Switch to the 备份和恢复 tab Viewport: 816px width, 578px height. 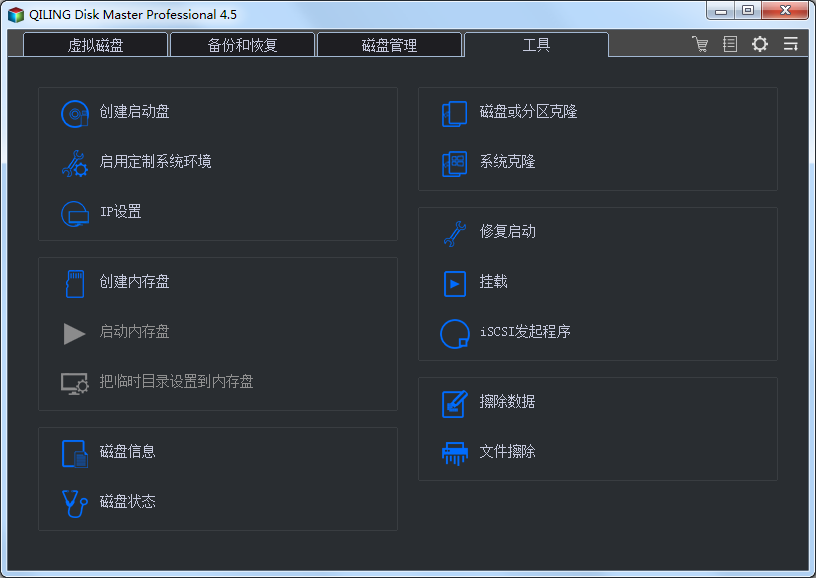click(243, 45)
